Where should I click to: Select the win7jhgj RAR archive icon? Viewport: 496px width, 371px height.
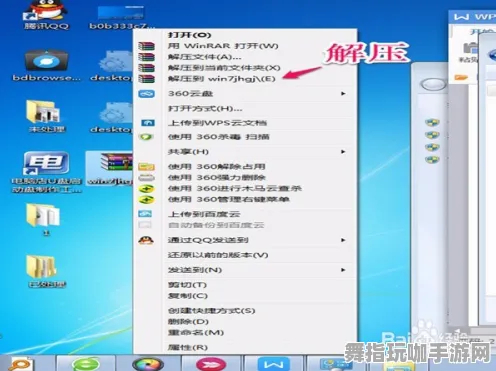[110, 169]
